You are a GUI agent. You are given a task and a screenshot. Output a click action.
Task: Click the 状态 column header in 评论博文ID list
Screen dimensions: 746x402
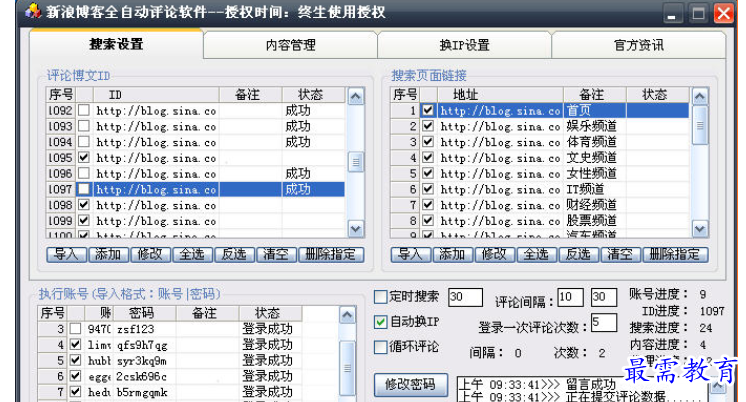(313, 95)
